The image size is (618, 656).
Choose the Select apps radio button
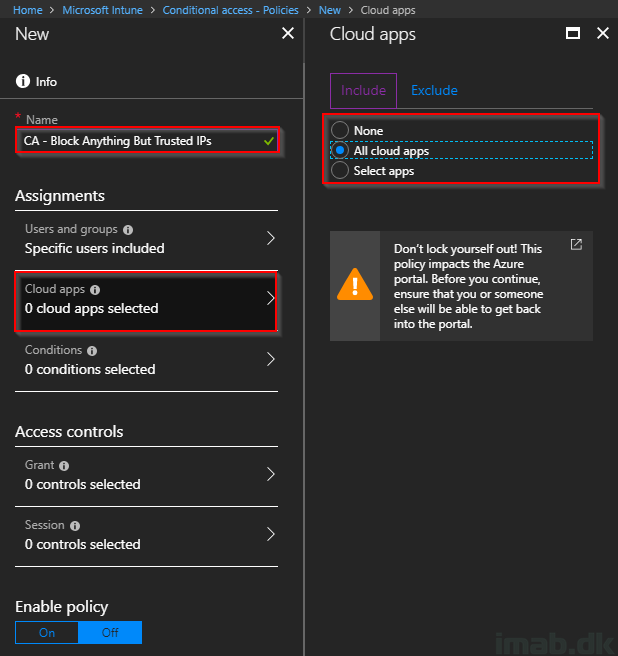pos(340,170)
